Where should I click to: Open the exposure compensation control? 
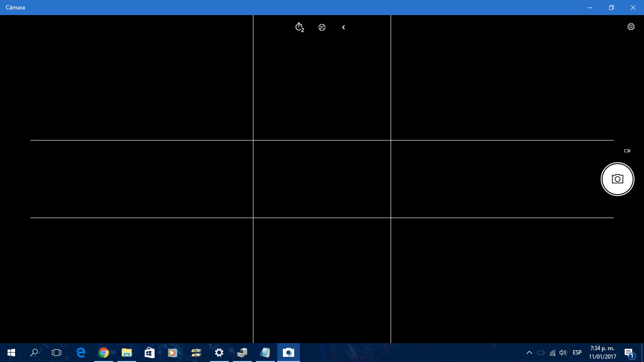[x=322, y=27]
